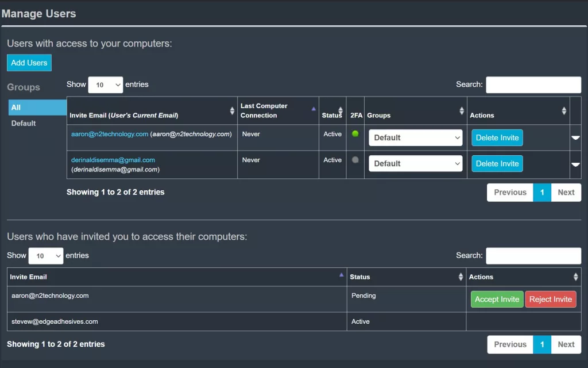The width and height of the screenshot is (588, 368).
Task: Focus the top users Search field
Action: click(533, 85)
